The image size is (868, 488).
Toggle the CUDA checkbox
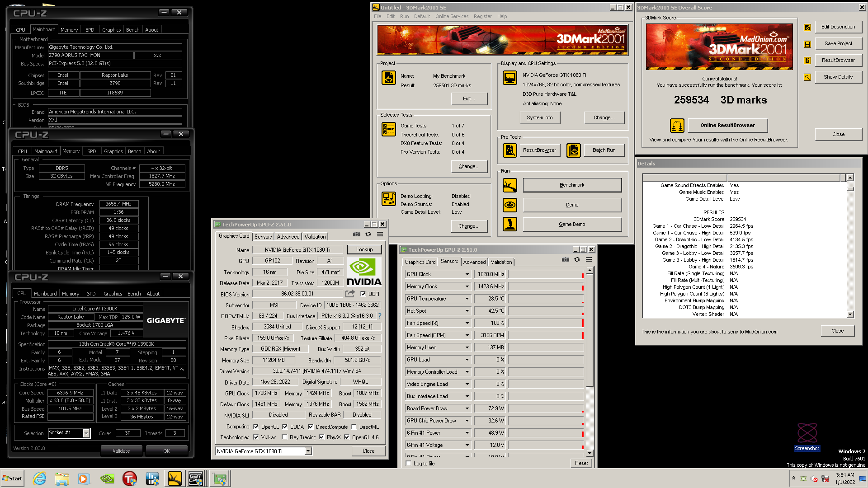click(x=285, y=427)
